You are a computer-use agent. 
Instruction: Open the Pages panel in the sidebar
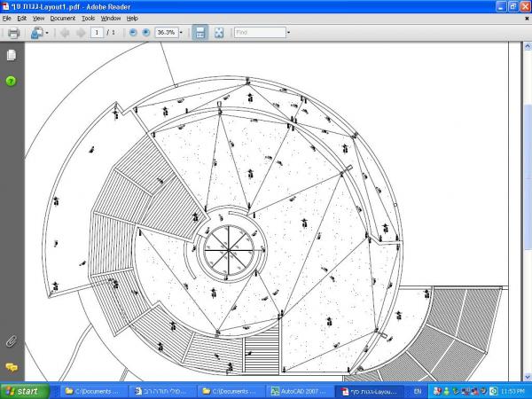(x=12, y=55)
